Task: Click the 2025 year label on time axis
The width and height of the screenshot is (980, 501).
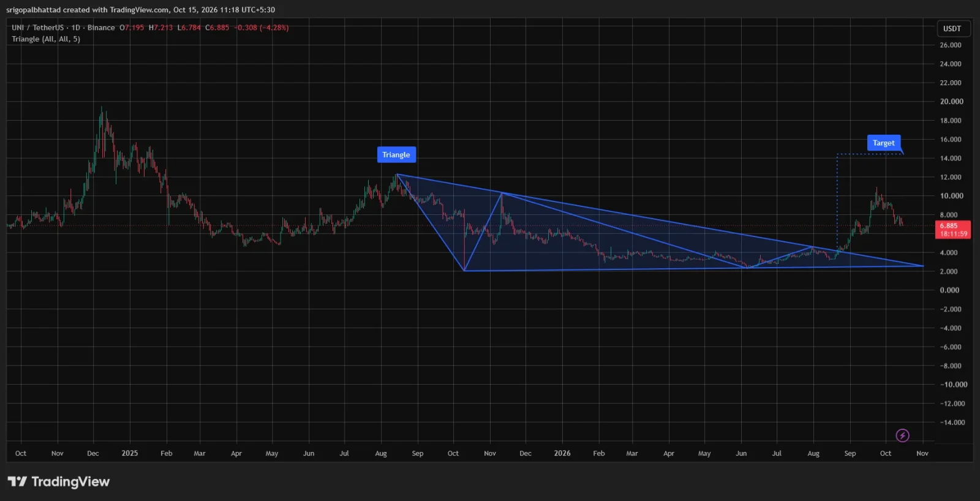Action: coord(130,453)
